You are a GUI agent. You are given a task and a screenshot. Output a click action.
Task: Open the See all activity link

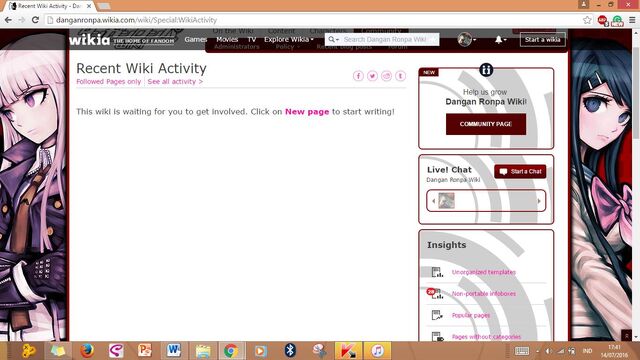coord(175,82)
